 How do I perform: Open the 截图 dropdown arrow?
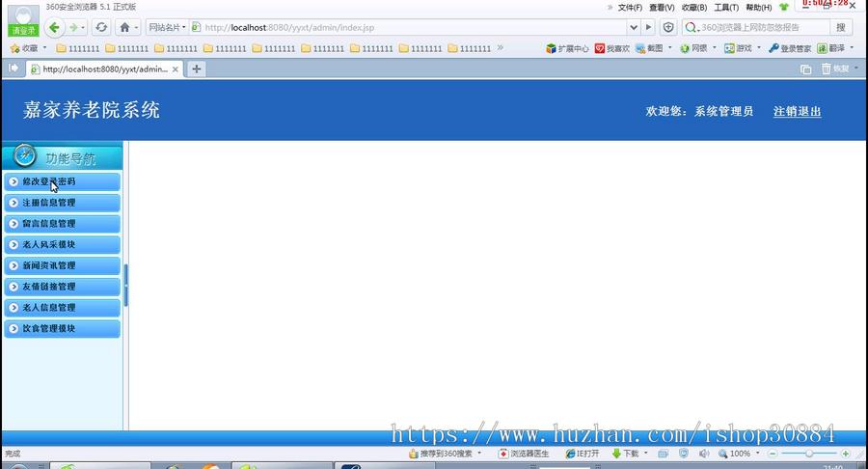tap(670, 47)
